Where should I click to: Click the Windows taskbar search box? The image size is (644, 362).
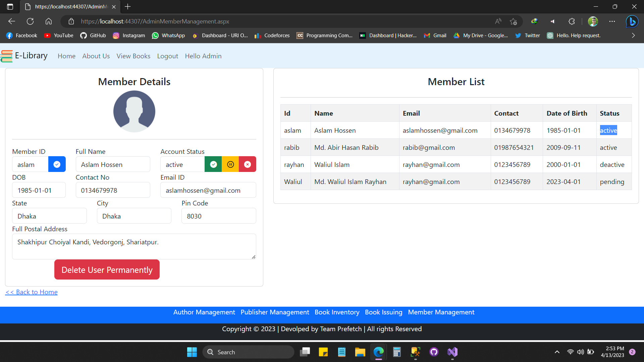point(248,352)
